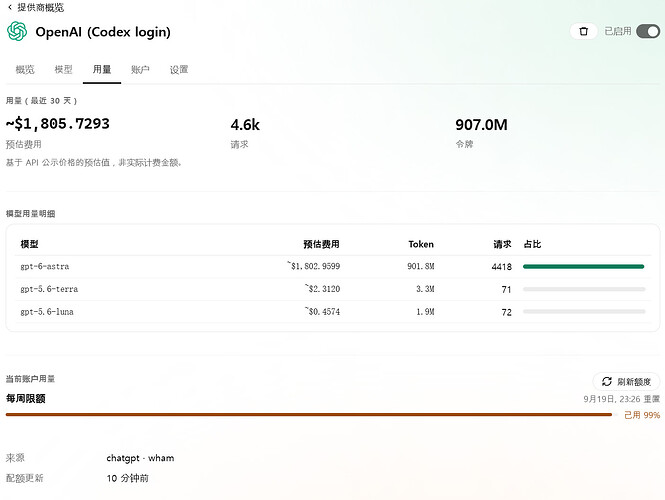Click the 每周限额 heading
665x500 pixels.
click(25, 399)
